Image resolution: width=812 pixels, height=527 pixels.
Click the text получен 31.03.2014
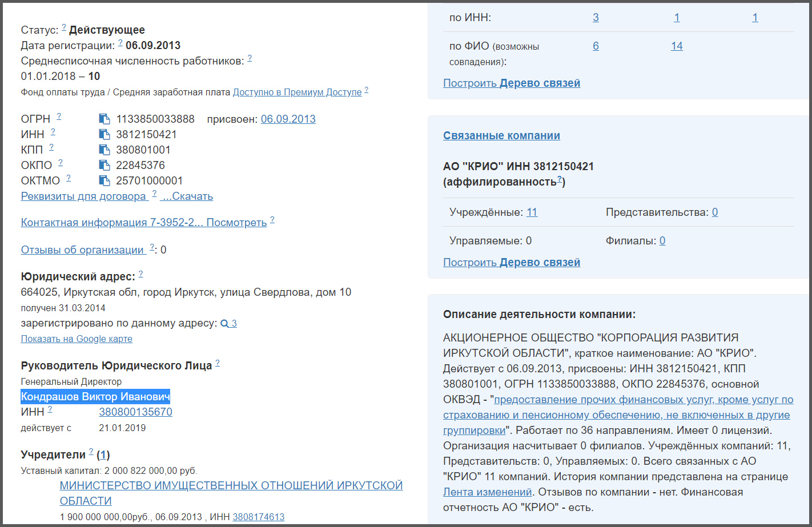click(x=63, y=308)
